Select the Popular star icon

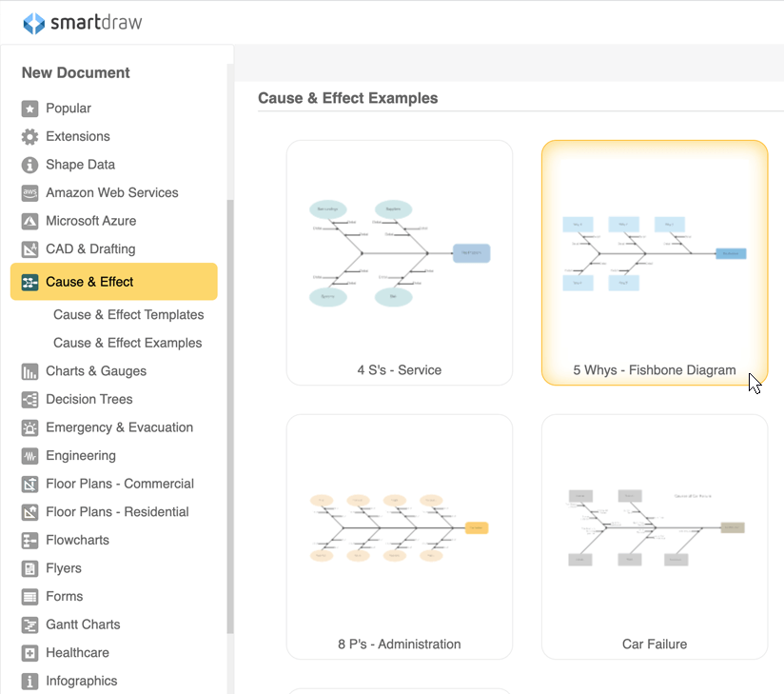click(30, 109)
